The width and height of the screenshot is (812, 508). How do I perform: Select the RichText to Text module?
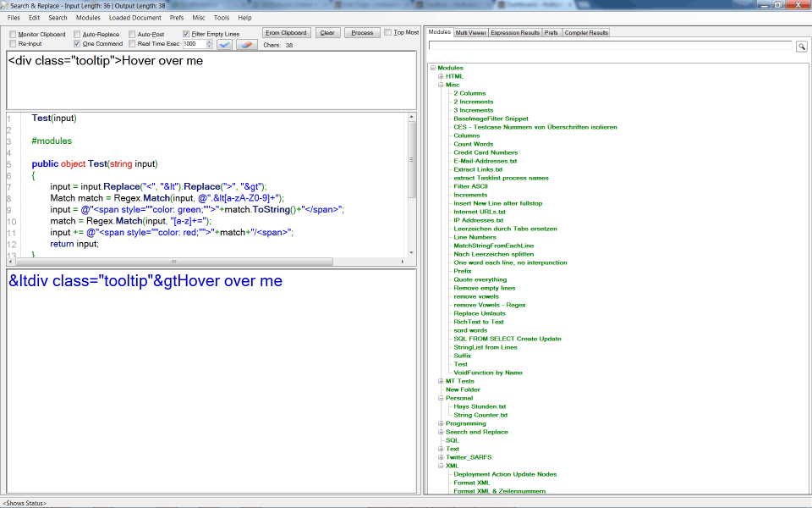click(479, 322)
